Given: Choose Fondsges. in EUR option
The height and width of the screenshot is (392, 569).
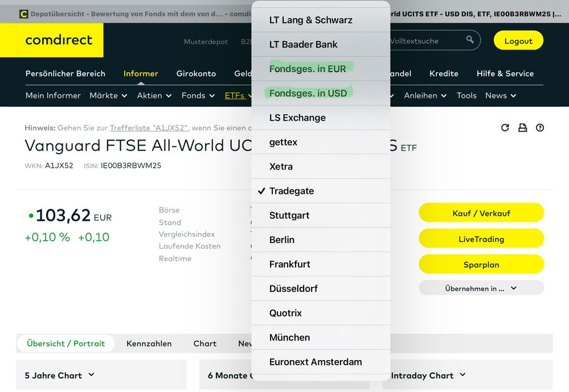Looking at the screenshot, I should coord(321,68).
